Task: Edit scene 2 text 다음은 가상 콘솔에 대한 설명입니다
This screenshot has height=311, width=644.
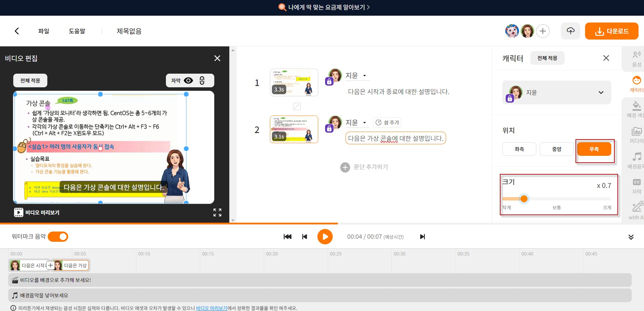Action: click(x=396, y=138)
